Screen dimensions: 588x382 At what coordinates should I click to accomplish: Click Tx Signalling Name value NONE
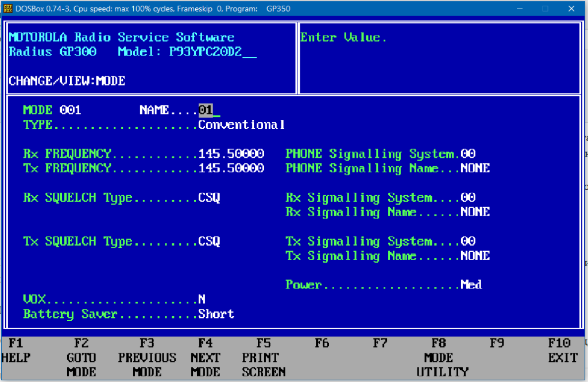point(475,256)
